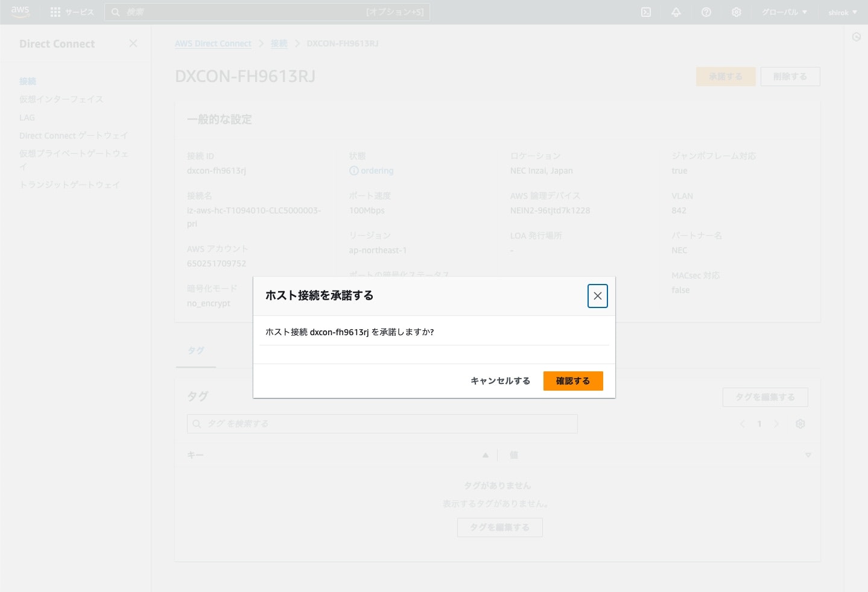Click connection ID dxcon-fh9613rj value

click(217, 171)
